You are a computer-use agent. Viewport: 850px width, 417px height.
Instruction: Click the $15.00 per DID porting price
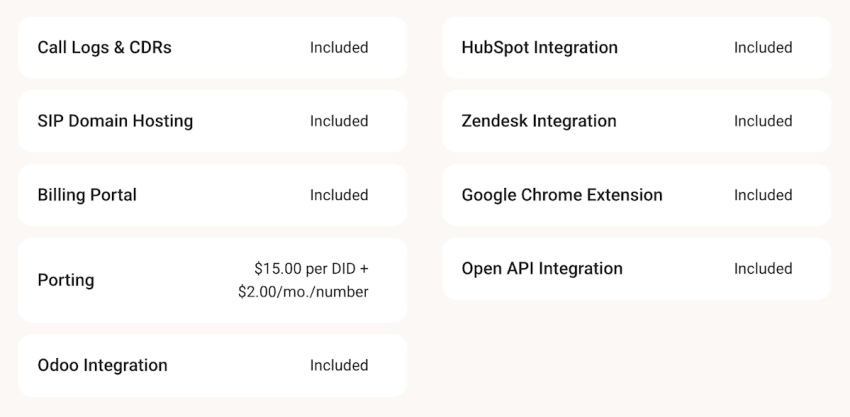coord(311,268)
